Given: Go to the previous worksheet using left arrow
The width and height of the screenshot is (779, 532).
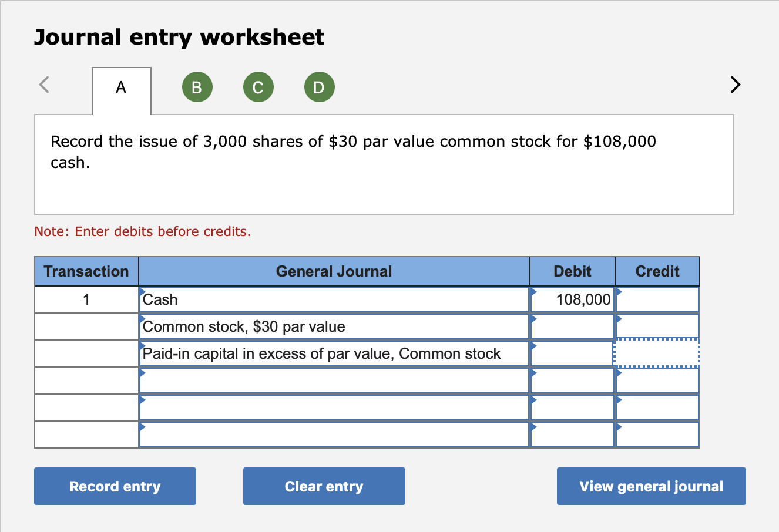Looking at the screenshot, I should (44, 85).
